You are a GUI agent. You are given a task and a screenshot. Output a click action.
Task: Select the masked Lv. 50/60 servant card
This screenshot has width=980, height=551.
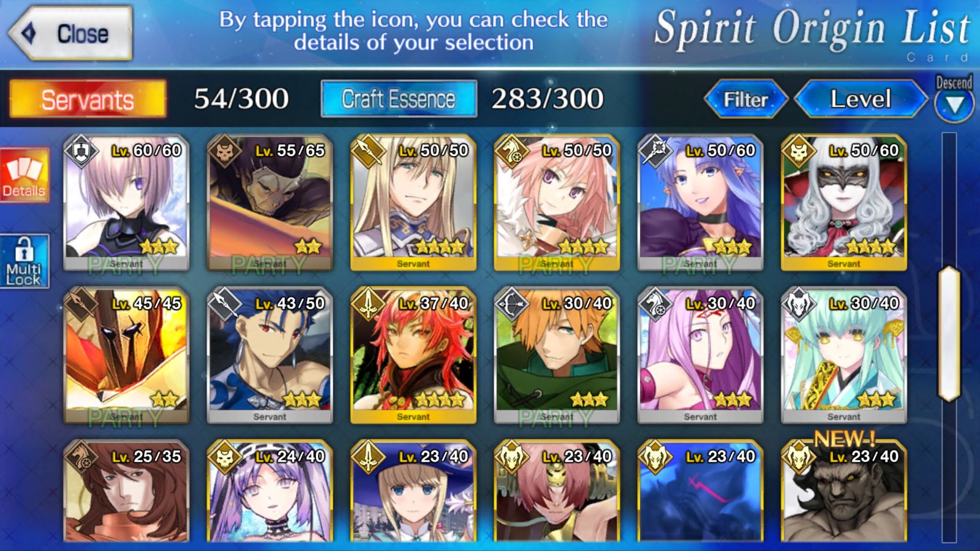point(844,203)
